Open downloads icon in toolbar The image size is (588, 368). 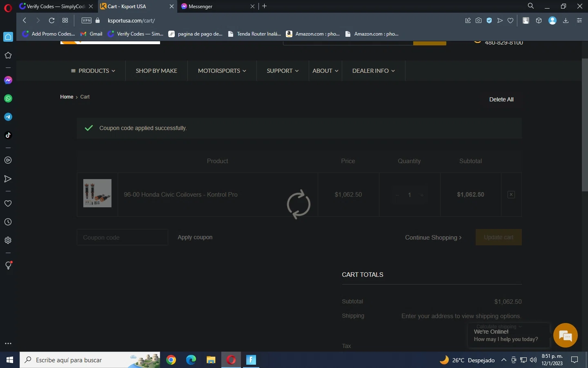coord(566,20)
